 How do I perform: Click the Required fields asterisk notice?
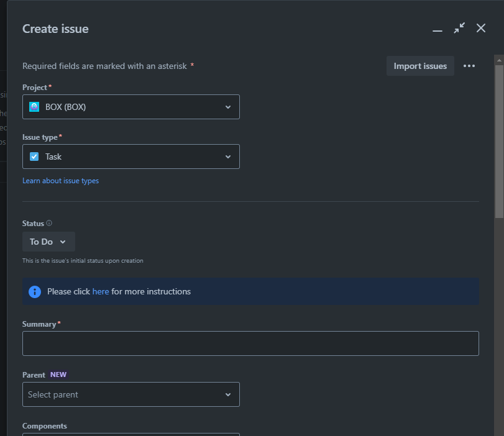coord(108,66)
